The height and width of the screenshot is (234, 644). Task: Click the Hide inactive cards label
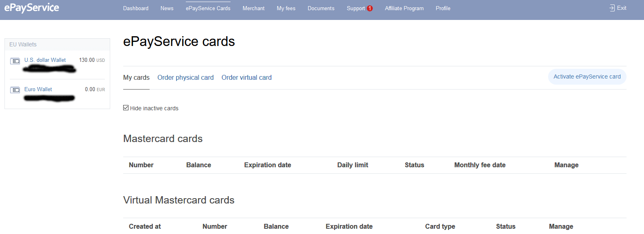tap(154, 108)
